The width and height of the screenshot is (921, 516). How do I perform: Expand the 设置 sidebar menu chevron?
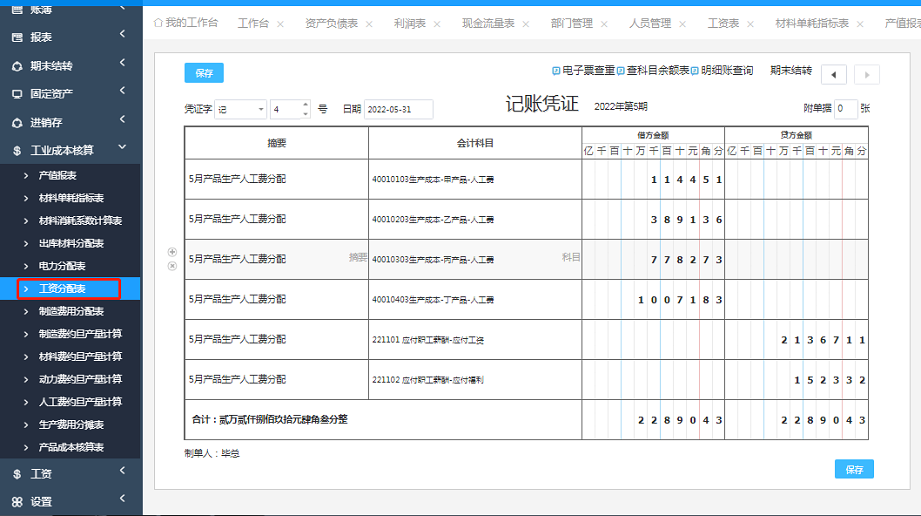pos(123,498)
